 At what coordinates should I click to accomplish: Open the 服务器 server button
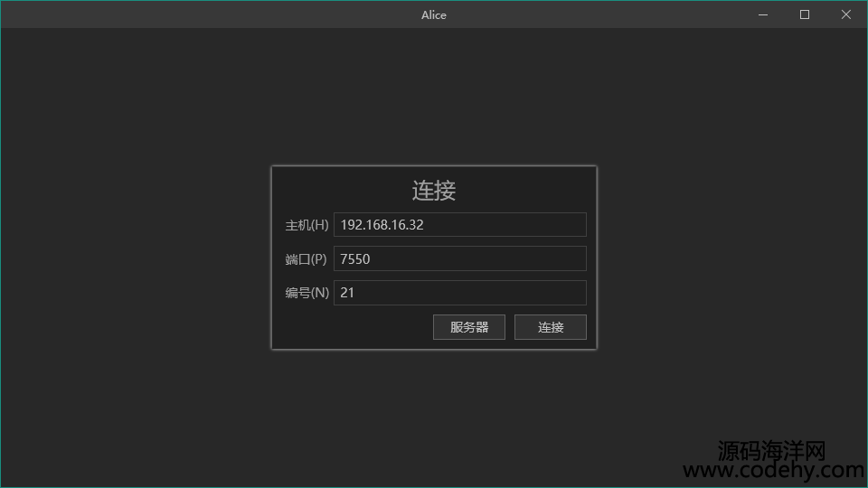pos(469,327)
